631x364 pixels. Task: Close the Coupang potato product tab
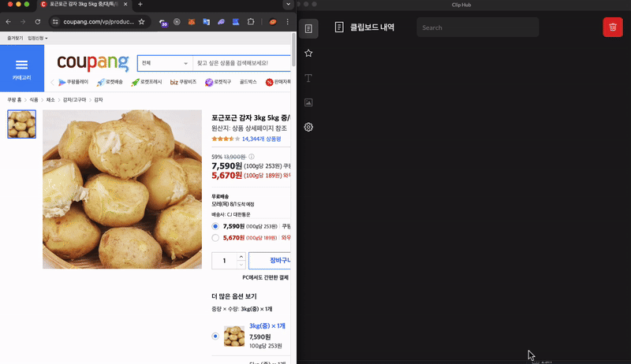pyautogui.click(x=125, y=4)
